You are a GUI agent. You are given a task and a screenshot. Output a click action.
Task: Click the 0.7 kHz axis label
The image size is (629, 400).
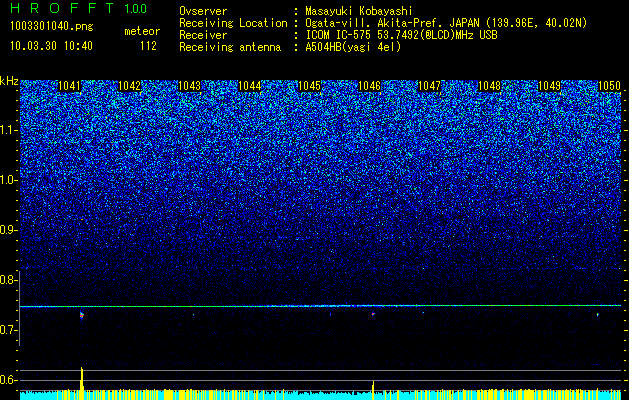click(8, 330)
